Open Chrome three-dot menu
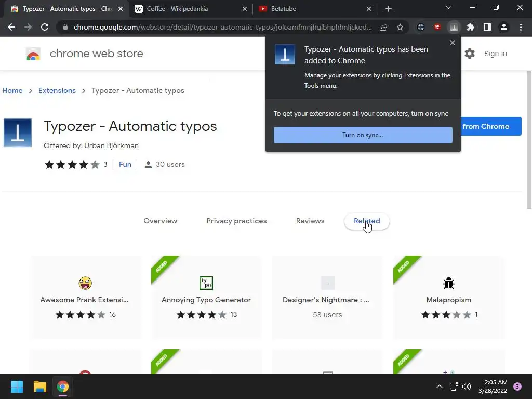Screen dimensions: 532x399 point(521,27)
